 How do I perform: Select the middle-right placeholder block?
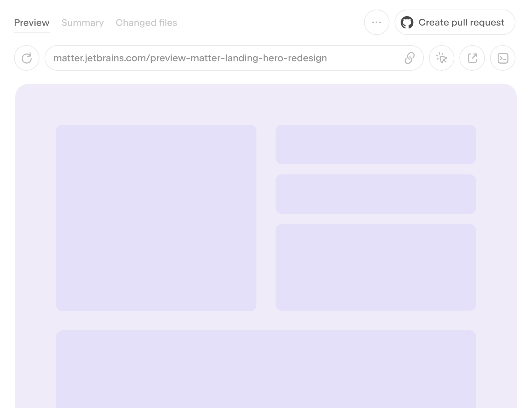pyautogui.click(x=375, y=194)
